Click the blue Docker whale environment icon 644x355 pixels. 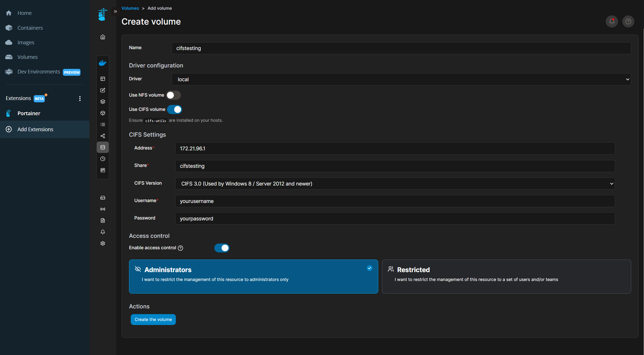point(102,63)
